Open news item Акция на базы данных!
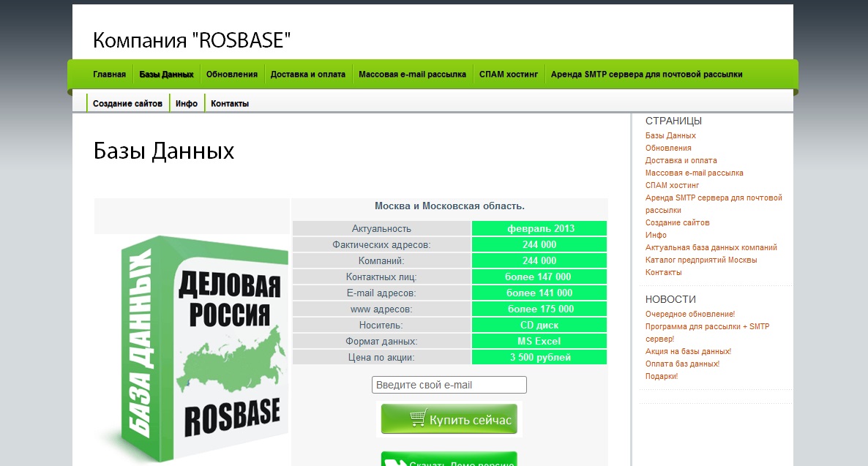868x466 pixels. coord(688,351)
